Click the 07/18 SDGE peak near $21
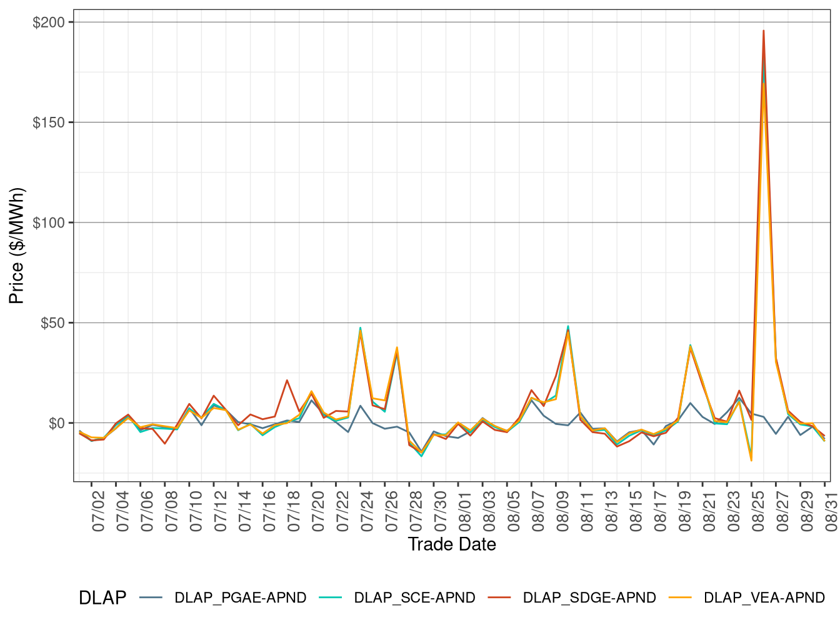 [287, 380]
